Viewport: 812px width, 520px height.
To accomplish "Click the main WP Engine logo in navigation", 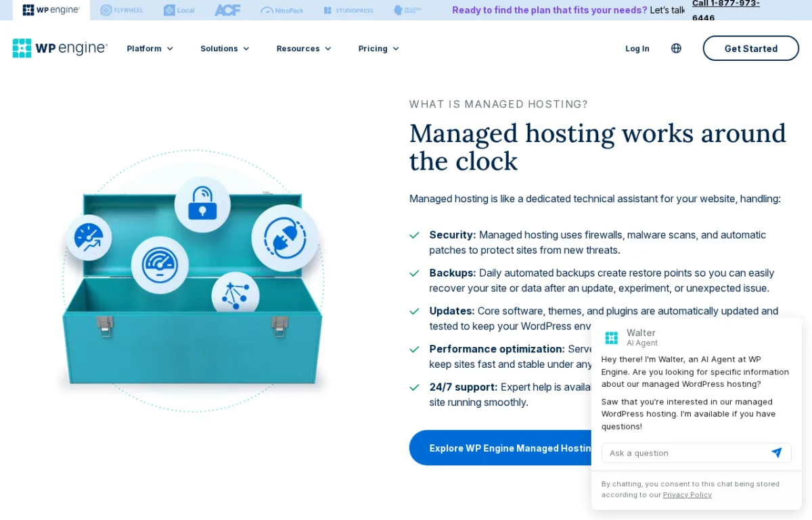I will [x=60, y=48].
